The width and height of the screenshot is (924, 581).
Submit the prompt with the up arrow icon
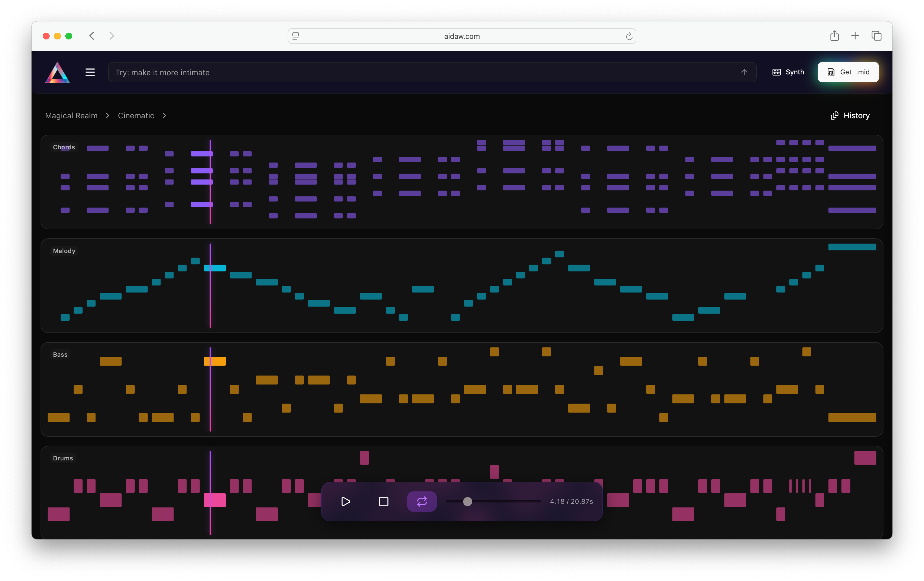click(x=744, y=72)
